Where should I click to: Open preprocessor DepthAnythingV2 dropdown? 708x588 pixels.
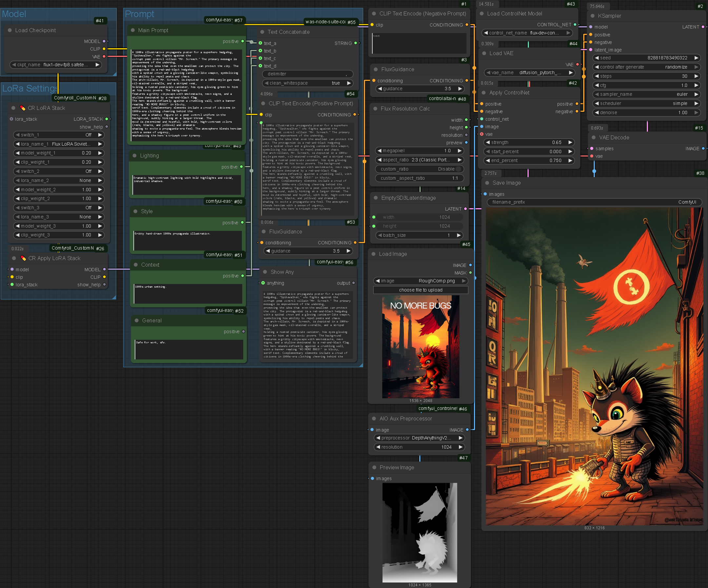(x=420, y=438)
